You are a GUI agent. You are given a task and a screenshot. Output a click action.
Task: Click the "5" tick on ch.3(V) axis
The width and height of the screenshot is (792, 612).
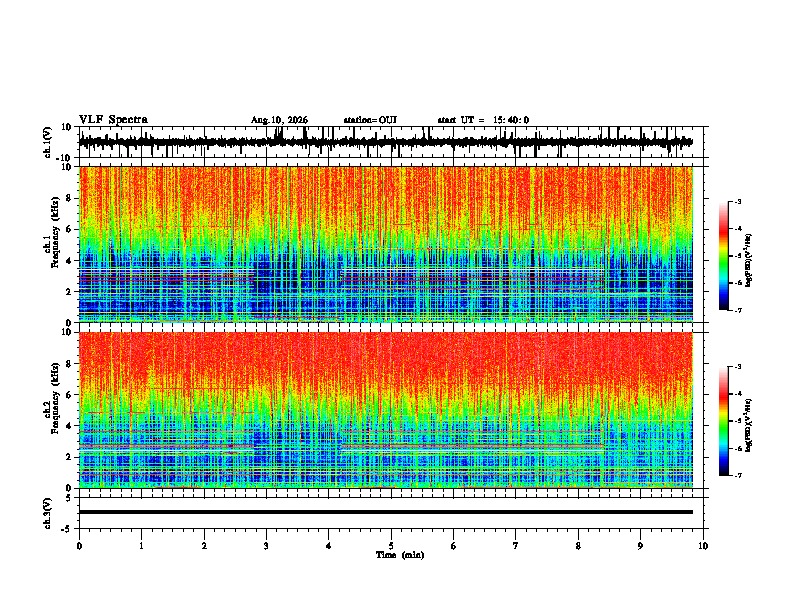(69, 497)
